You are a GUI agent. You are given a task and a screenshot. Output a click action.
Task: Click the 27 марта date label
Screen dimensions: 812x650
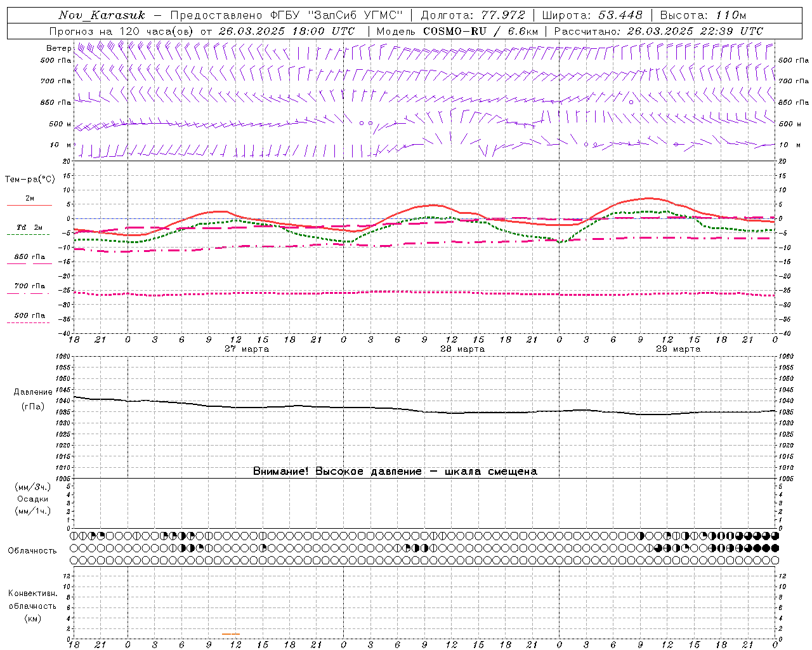tap(247, 349)
